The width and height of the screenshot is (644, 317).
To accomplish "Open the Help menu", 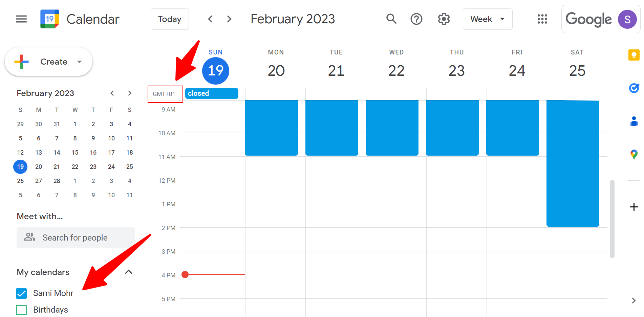I will [x=416, y=19].
